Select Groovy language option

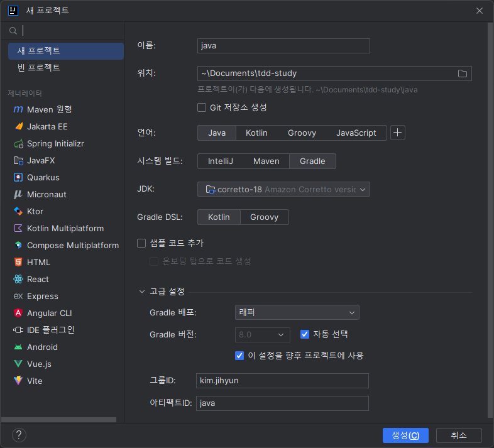[302, 133]
